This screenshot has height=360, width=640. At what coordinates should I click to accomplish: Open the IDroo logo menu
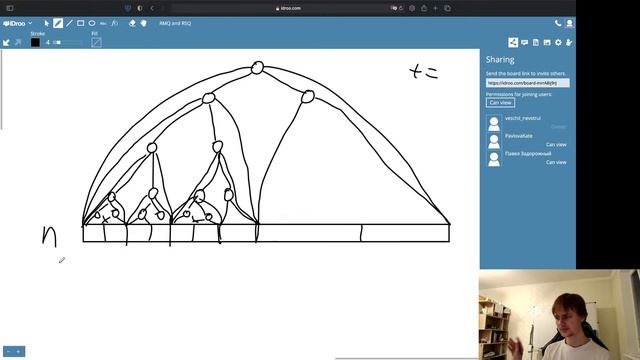point(17,24)
